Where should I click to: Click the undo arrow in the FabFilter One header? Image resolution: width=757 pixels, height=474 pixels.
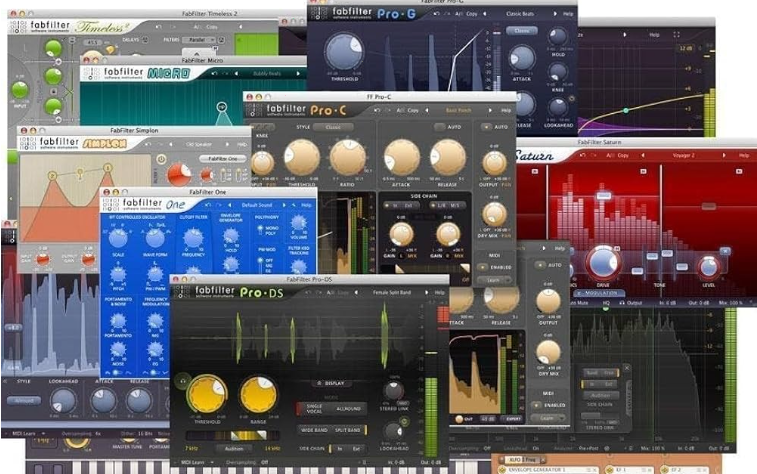pyautogui.click(x=208, y=205)
